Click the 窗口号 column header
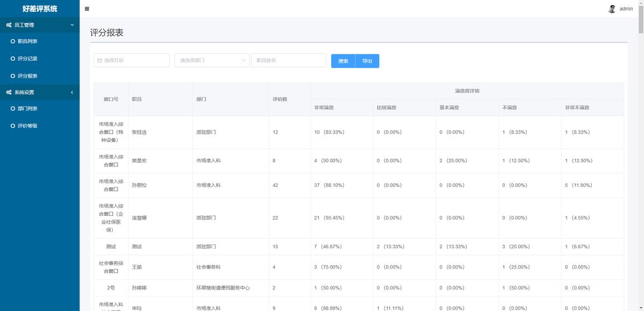 (x=111, y=99)
